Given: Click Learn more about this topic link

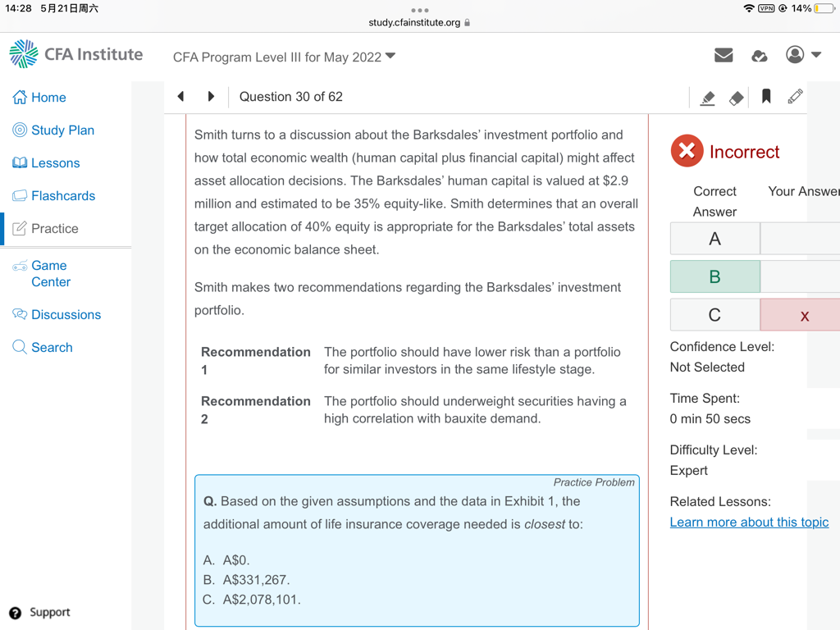Looking at the screenshot, I should [x=749, y=522].
